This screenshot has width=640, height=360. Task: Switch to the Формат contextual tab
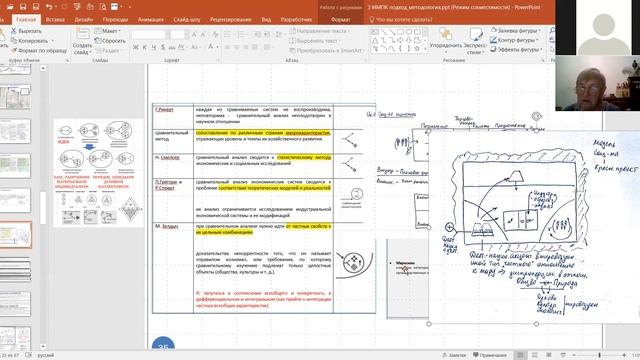[x=340, y=20]
